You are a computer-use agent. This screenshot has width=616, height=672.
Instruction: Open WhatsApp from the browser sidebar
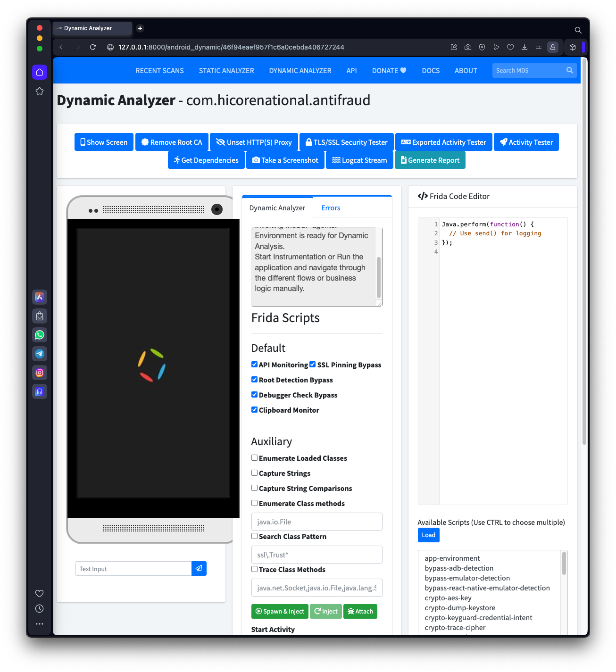(40, 335)
